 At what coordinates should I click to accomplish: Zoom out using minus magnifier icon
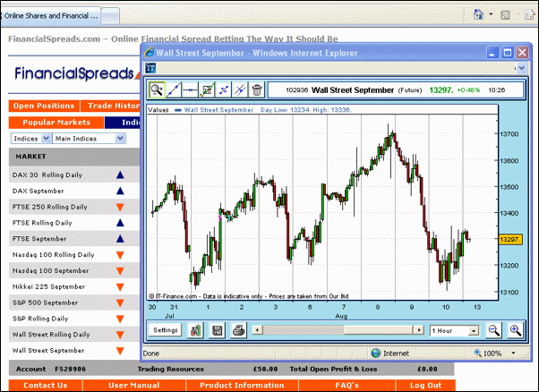click(494, 330)
